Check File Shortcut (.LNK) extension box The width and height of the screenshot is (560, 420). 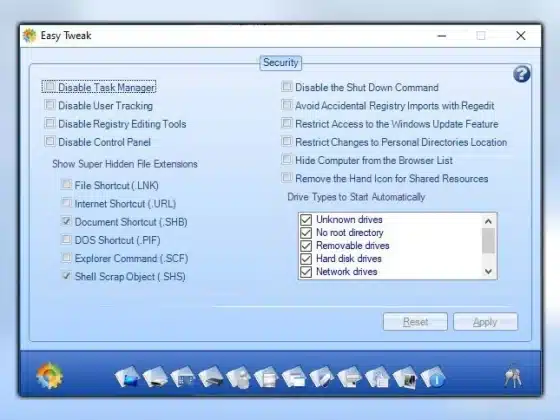[66, 185]
